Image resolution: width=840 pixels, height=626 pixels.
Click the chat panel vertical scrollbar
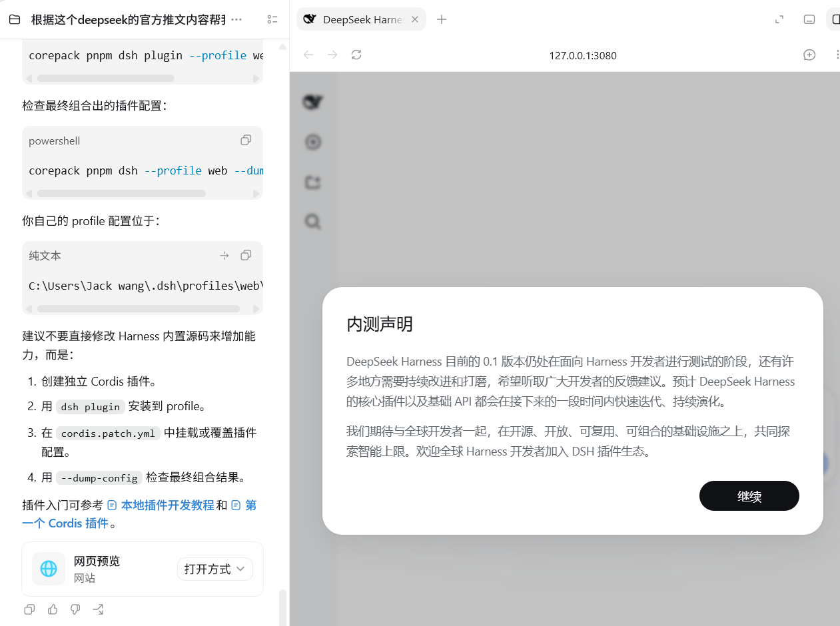point(282,607)
